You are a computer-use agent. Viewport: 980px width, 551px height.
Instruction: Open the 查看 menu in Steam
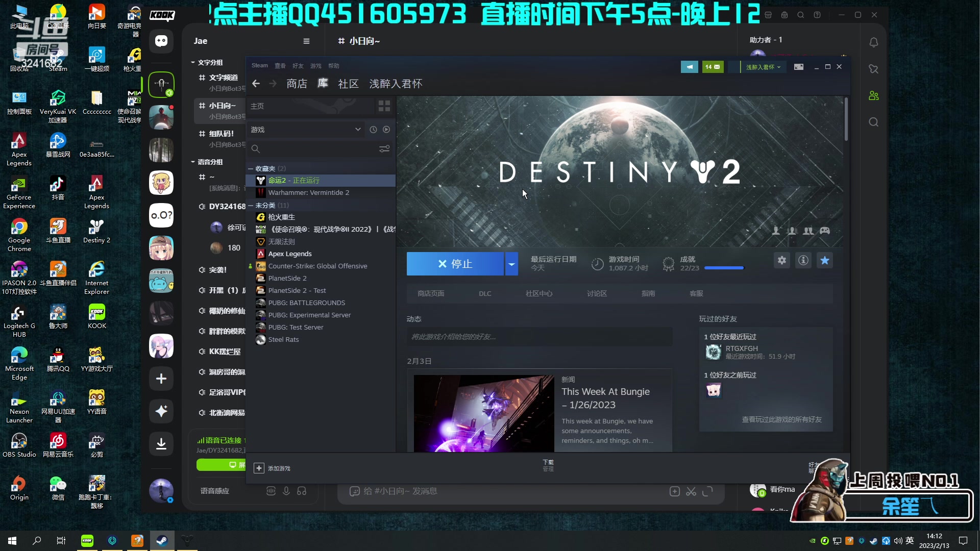280,65
